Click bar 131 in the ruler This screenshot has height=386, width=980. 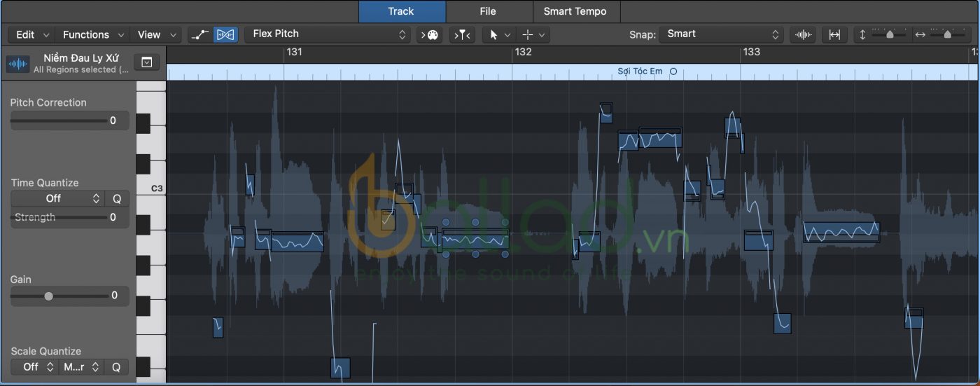point(295,52)
